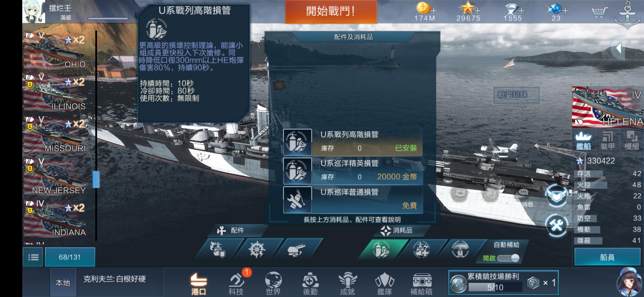Add gold coins with plus button
Viewport: 644px width, 297px height.
tap(434, 11)
